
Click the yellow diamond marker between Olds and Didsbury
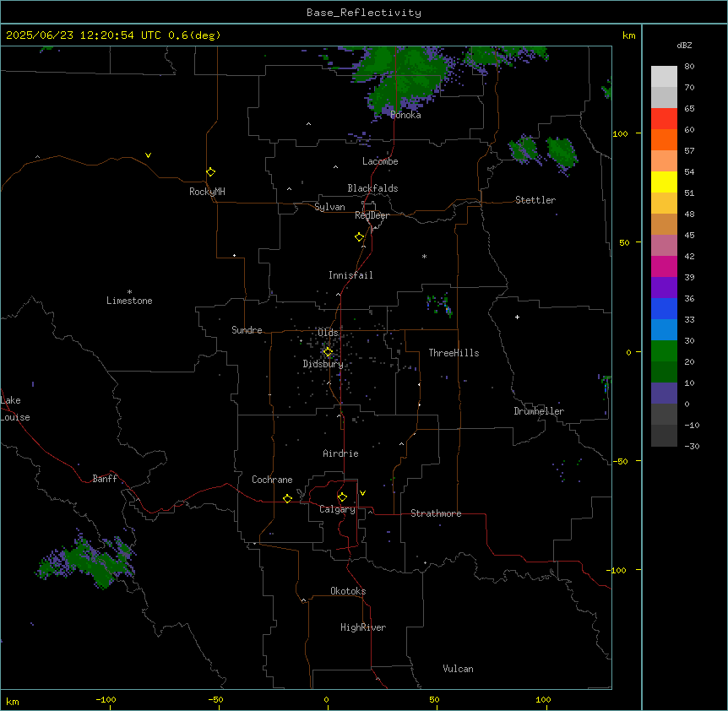[x=328, y=352]
